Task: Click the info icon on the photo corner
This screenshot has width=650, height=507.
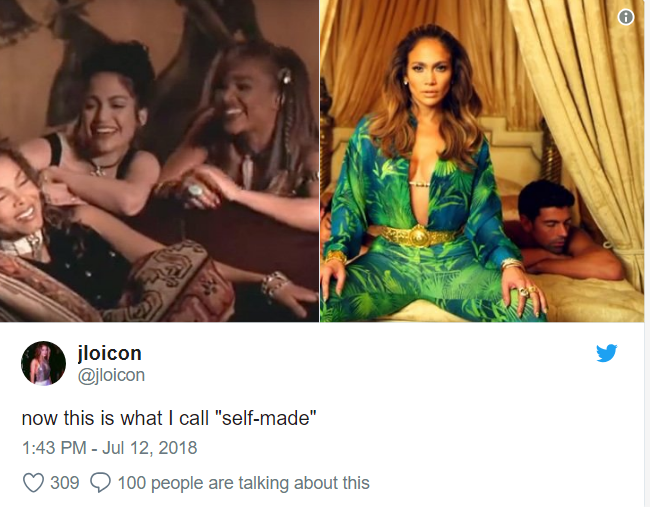Action: [626, 17]
